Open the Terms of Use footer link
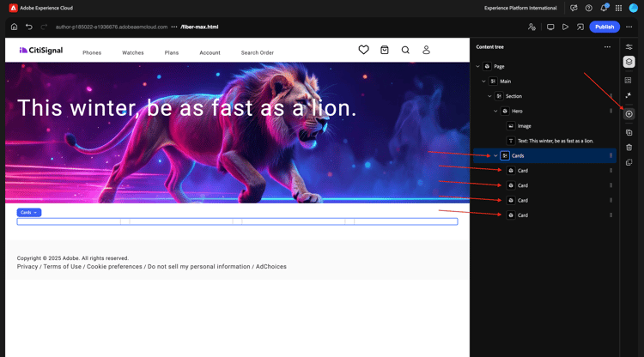The width and height of the screenshot is (644, 357). click(63, 266)
